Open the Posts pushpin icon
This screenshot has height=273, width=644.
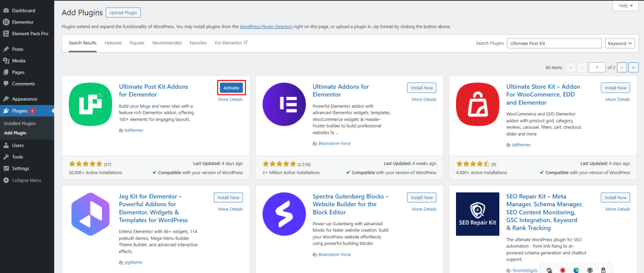coord(6,49)
